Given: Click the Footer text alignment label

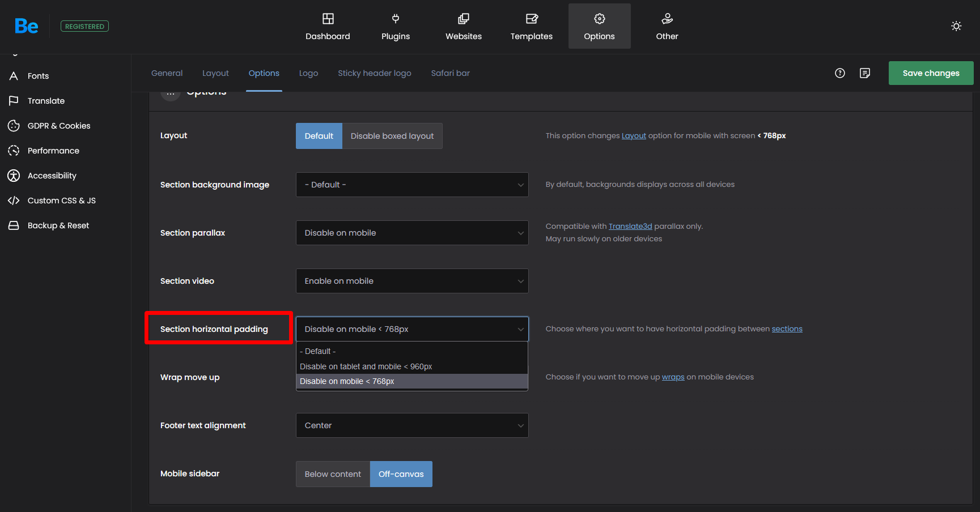Looking at the screenshot, I should click(x=203, y=425).
